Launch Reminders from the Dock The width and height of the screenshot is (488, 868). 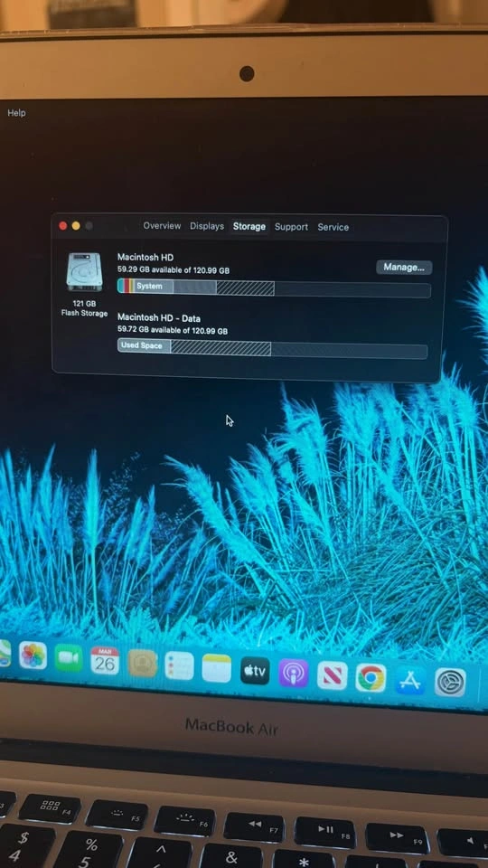point(179,665)
